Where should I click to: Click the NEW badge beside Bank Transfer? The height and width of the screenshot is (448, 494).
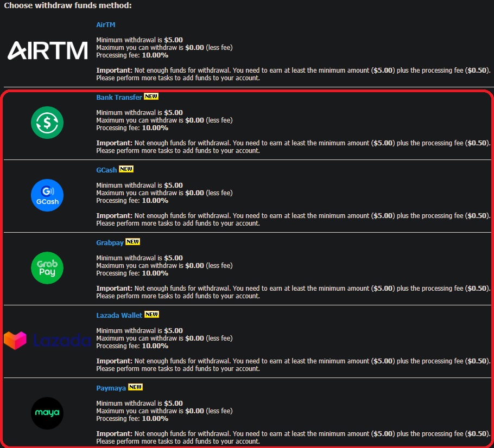[x=151, y=97]
